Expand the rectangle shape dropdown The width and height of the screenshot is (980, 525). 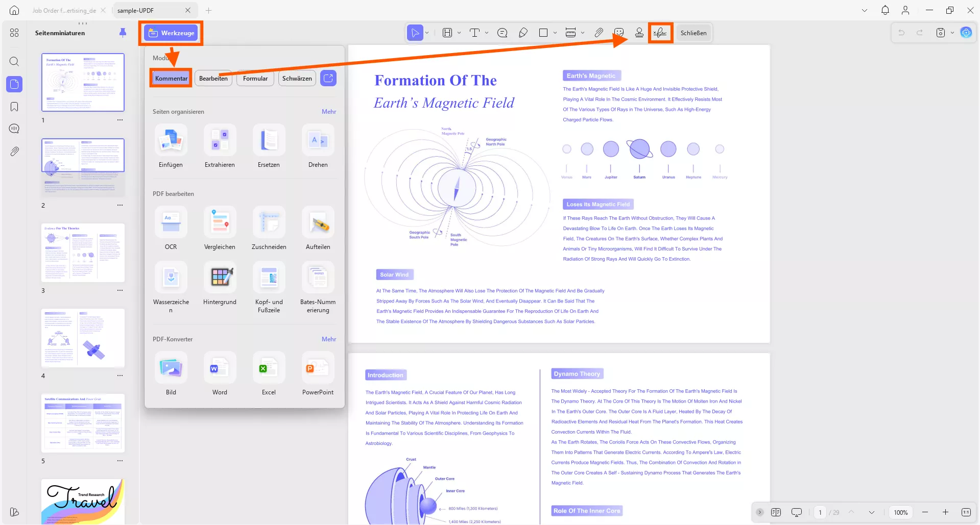pyautogui.click(x=555, y=33)
